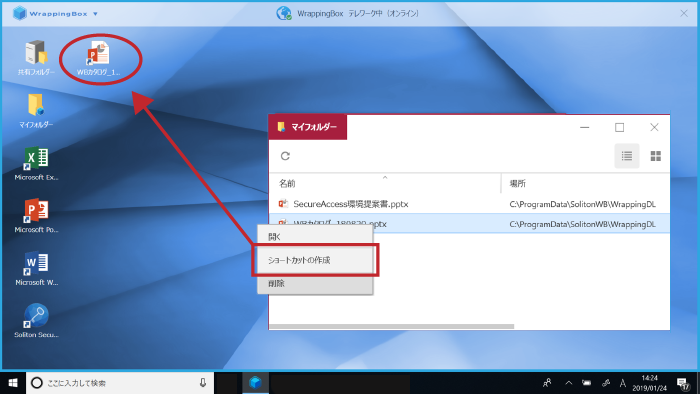Click the WrappingBox globe status icon
This screenshot has height=394, width=700.
click(283, 13)
